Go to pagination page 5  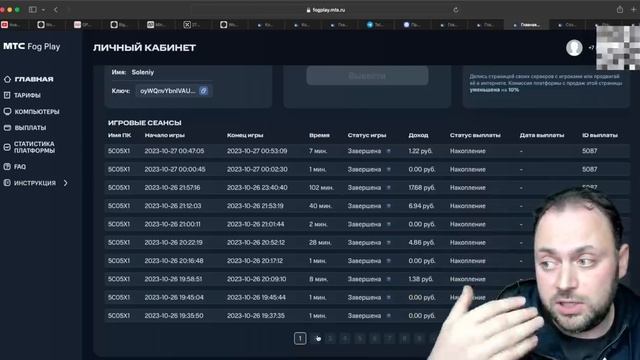pyautogui.click(x=360, y=338)
